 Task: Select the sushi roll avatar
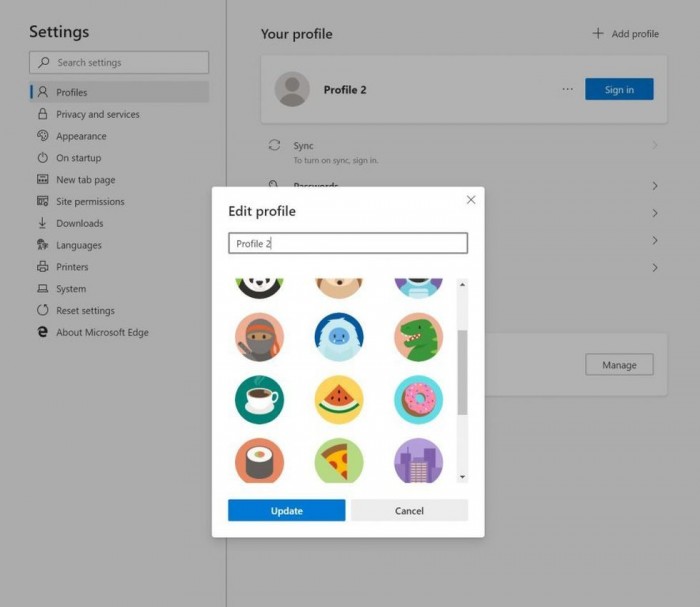tap(259, 461)
